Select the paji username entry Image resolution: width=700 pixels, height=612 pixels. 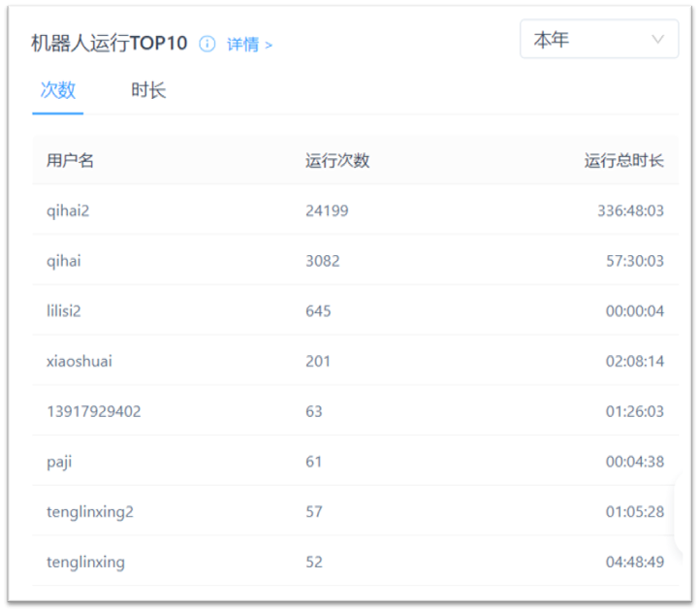59,462
